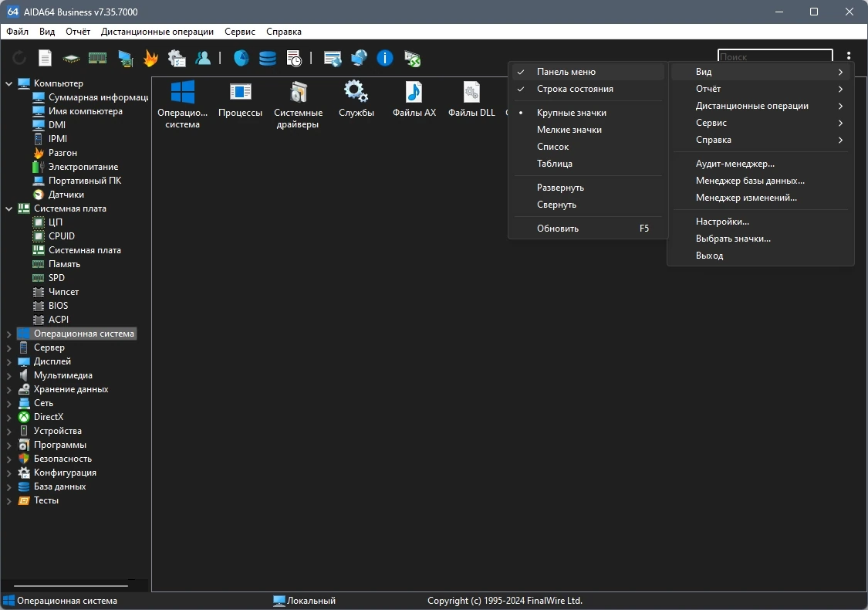
Task: Click the blue info circle toolbar icon
Action: pos(385,58)
